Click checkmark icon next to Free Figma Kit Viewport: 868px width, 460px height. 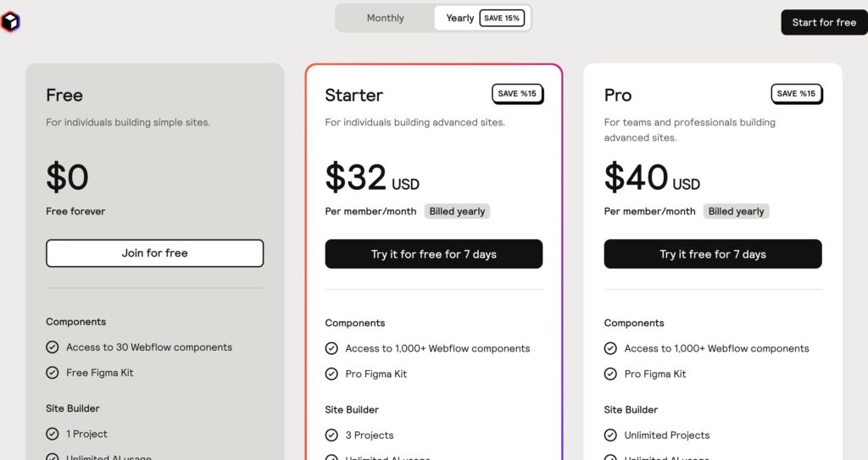click(x=53, y=373)
